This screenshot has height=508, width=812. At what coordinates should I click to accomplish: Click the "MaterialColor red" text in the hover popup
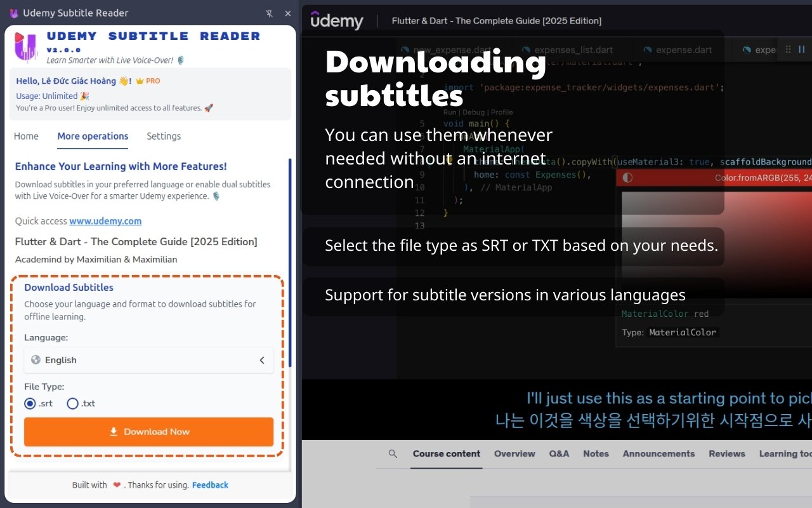click(665, 314)
